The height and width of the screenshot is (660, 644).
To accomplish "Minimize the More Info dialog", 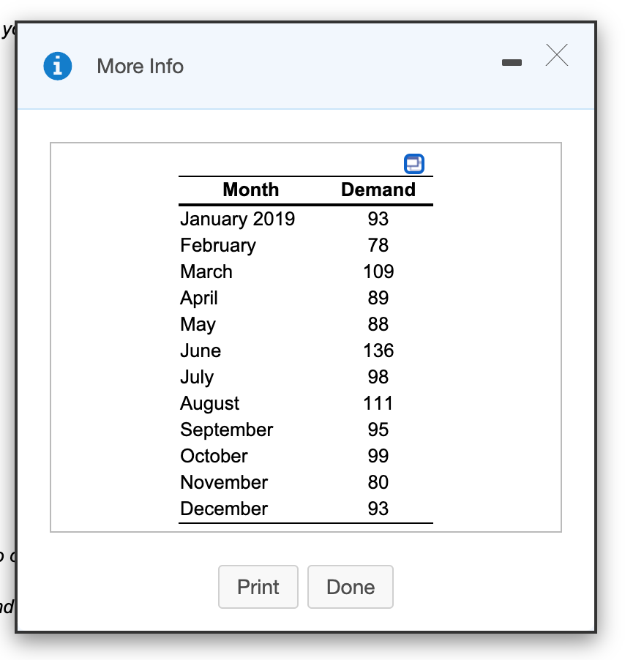I will 512,63.
